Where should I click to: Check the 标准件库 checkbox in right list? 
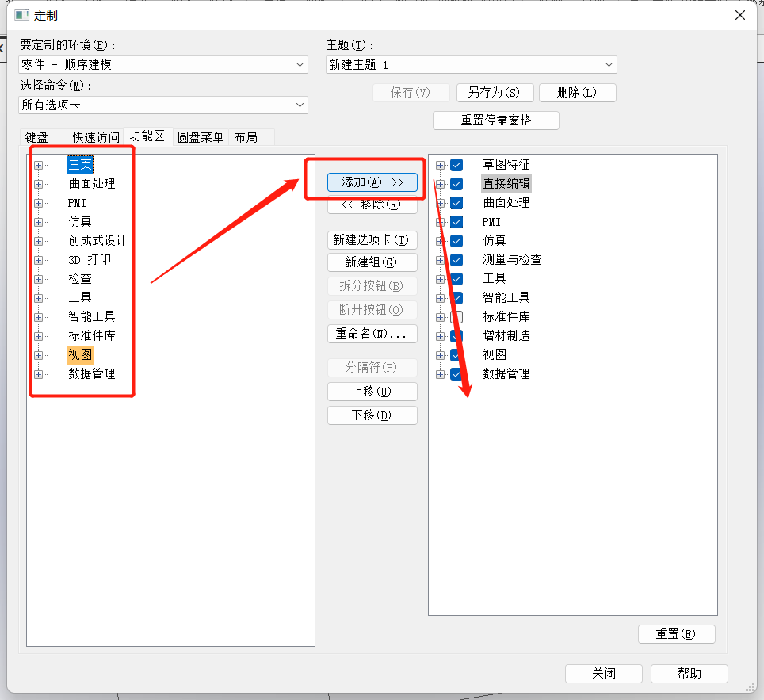[x=456, y=317]
